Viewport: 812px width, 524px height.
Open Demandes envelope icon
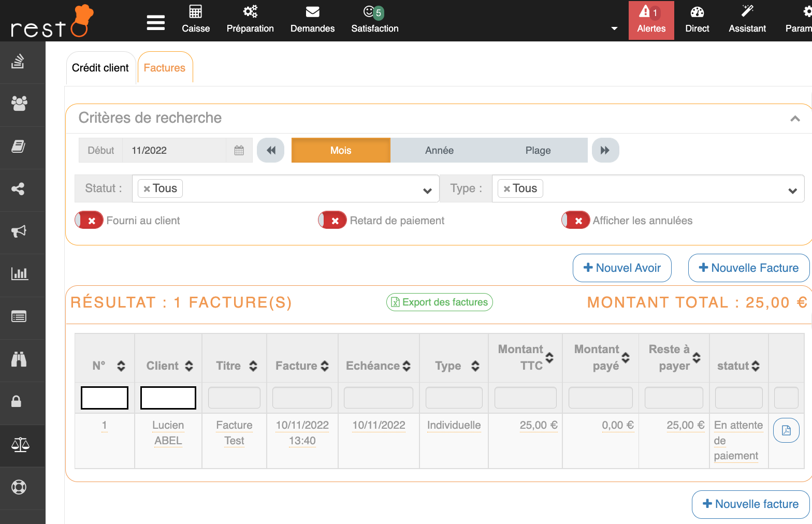point(312,12)
